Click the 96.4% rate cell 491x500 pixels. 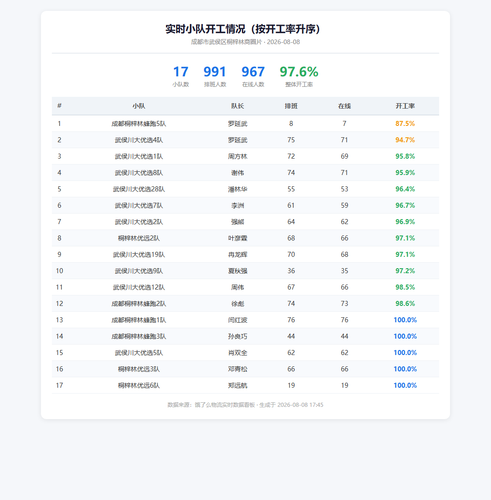(405, 189)
